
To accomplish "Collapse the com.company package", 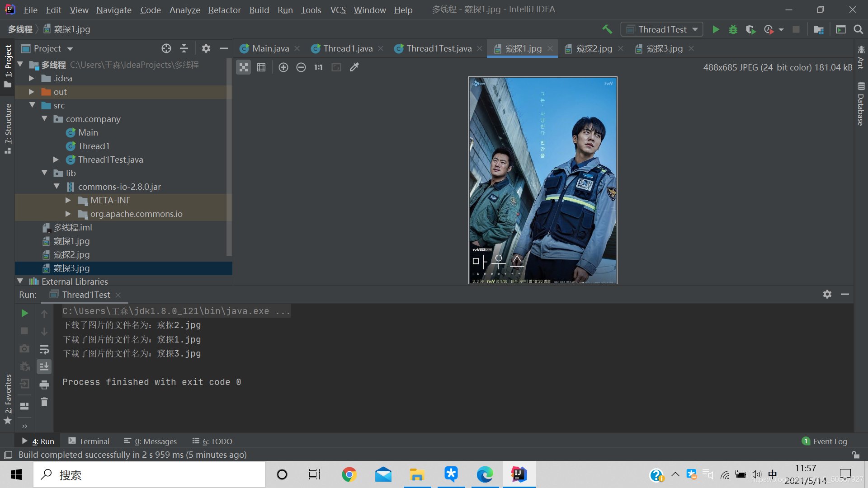I will 44,118.
